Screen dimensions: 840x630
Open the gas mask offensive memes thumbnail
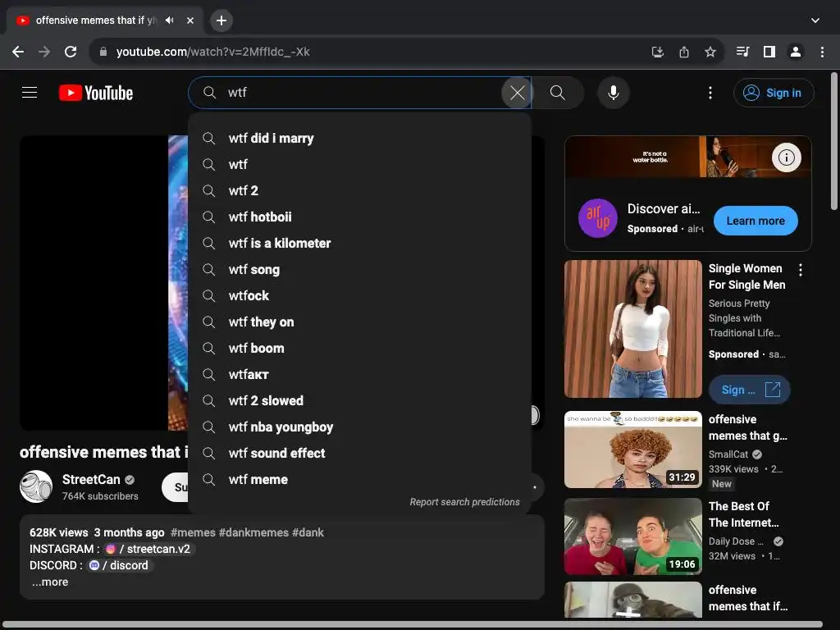pyautogui.click(x=633, y=600)
